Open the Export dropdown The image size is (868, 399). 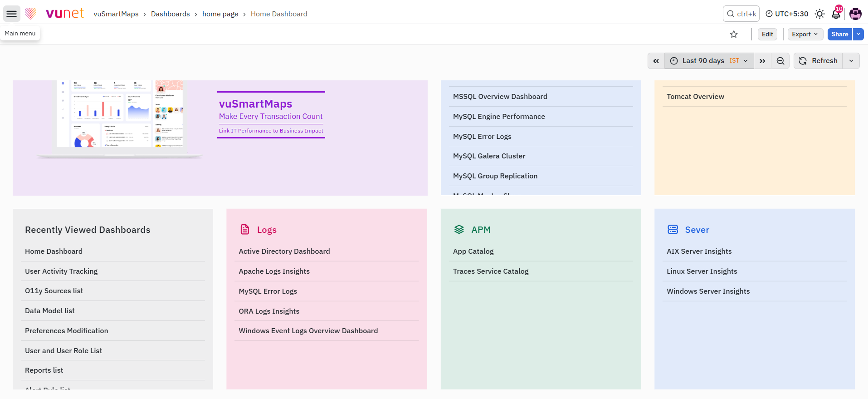(x=805, y=34)
